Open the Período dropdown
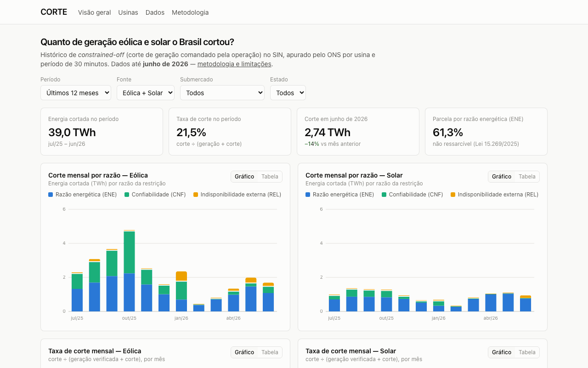Image resolution: width=588 pixels, height=368 pixels. (76, 92)
